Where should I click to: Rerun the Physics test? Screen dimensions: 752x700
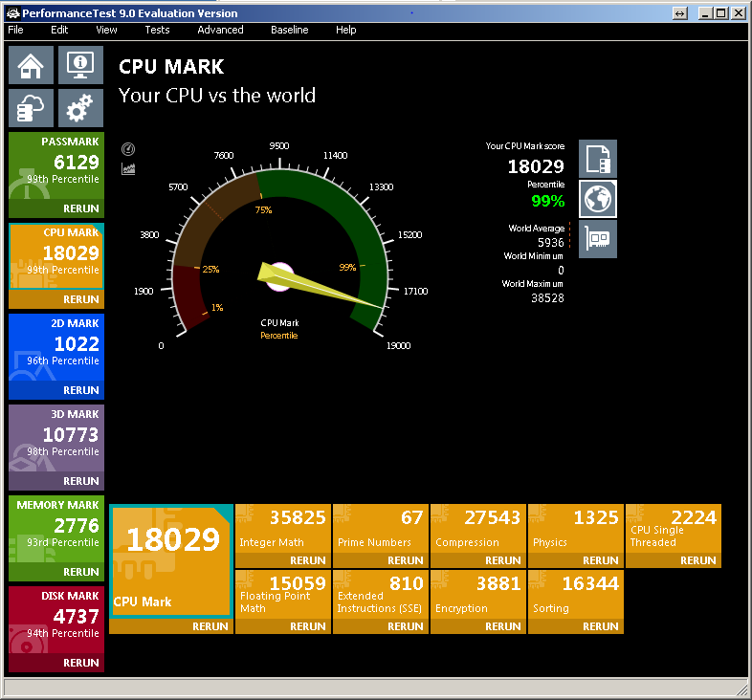[576, 560]
